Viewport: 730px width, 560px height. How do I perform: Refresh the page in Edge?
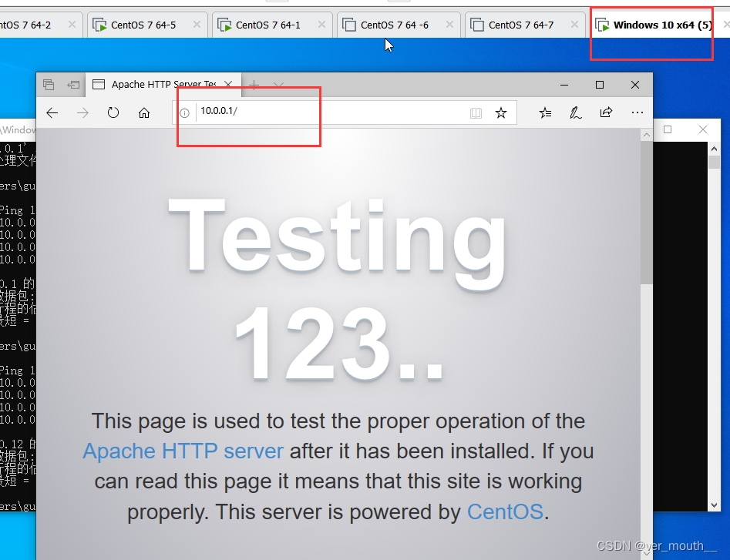(x=113, y=112)
